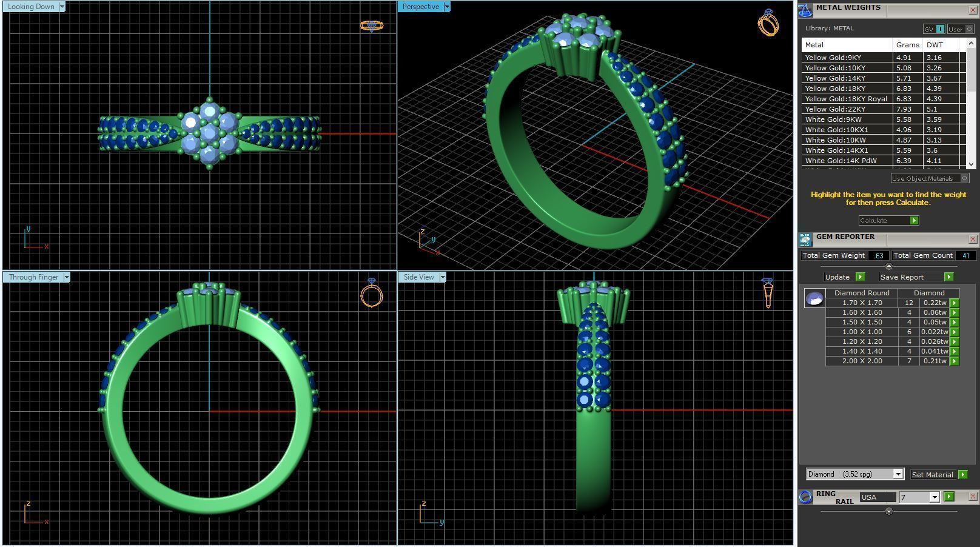Toggle the GV library switch
Viewport: 980px width, 547px height.
click(934, 29)
